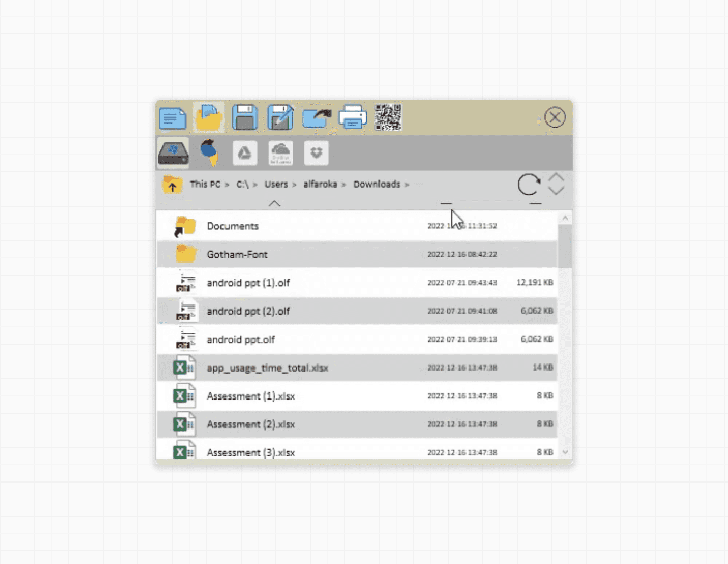Click Excel icon of Assessment (2).xlsx
Image resolution: width=728 pixels, height=564 pixels.
click(184, 424)
